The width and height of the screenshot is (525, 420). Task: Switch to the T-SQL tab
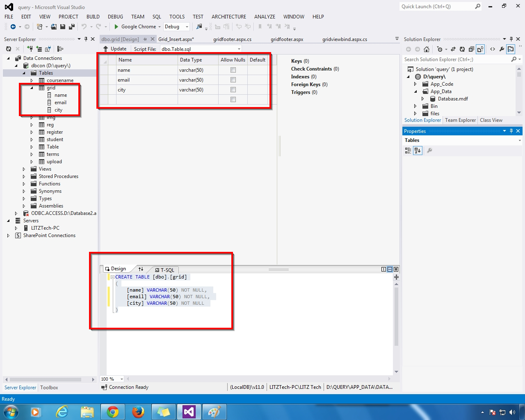coord(165,270)
